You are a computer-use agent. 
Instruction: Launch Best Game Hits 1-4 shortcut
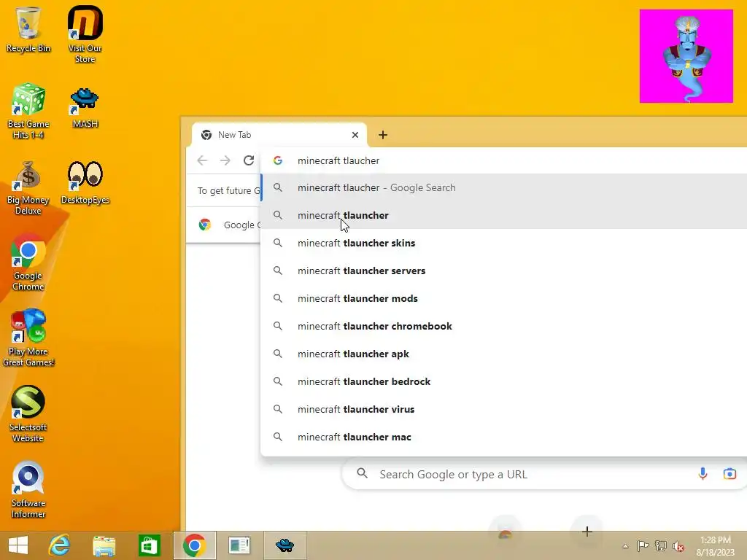(28, 111)
